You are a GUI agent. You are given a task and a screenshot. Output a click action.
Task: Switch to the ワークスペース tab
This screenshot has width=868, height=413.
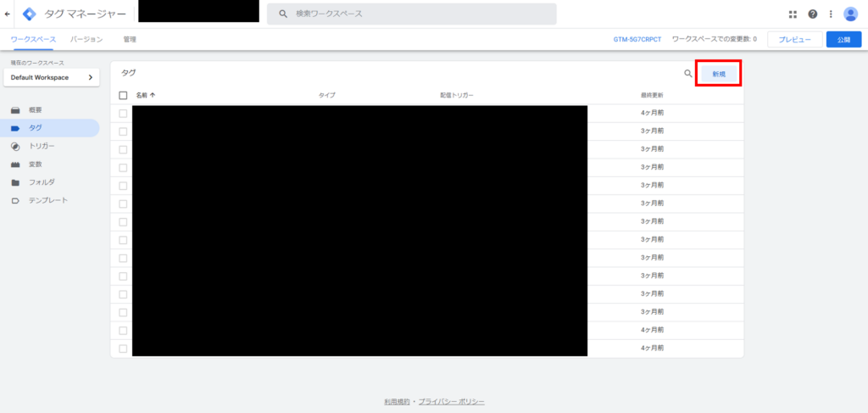(33, 39)
